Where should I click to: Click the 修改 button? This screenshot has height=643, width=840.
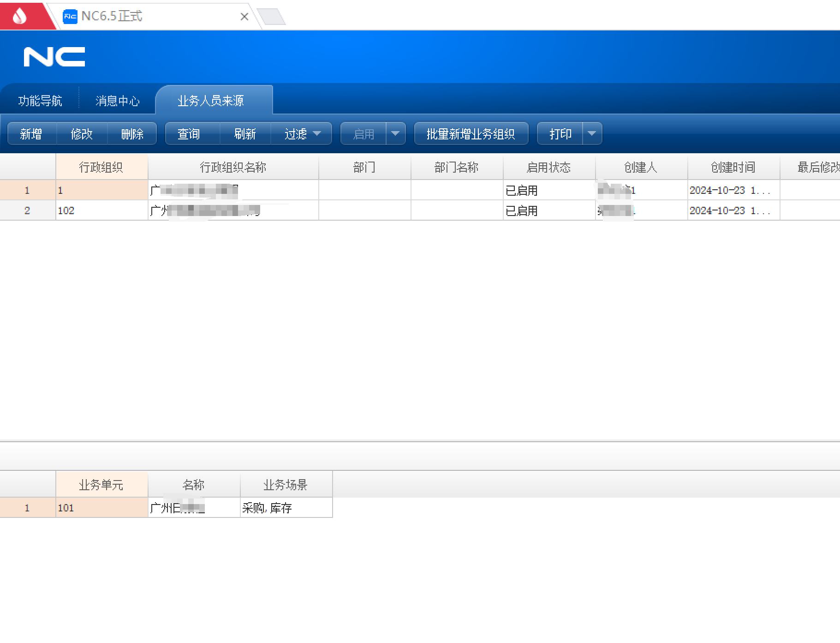click(82, 134)
